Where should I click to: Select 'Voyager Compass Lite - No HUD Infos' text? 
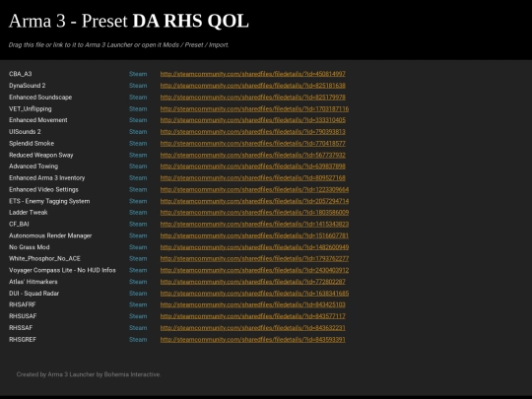[x=62, y=270]
